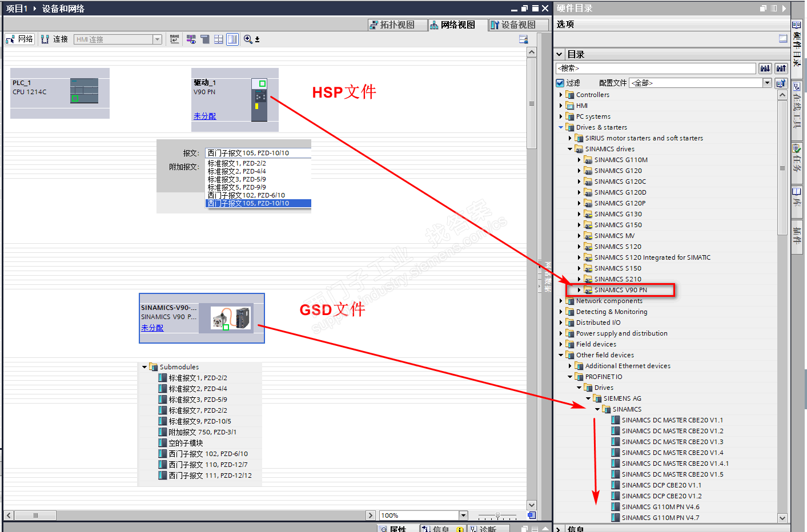Click the grey page-break toolbar icon

[x=205, y=39]
